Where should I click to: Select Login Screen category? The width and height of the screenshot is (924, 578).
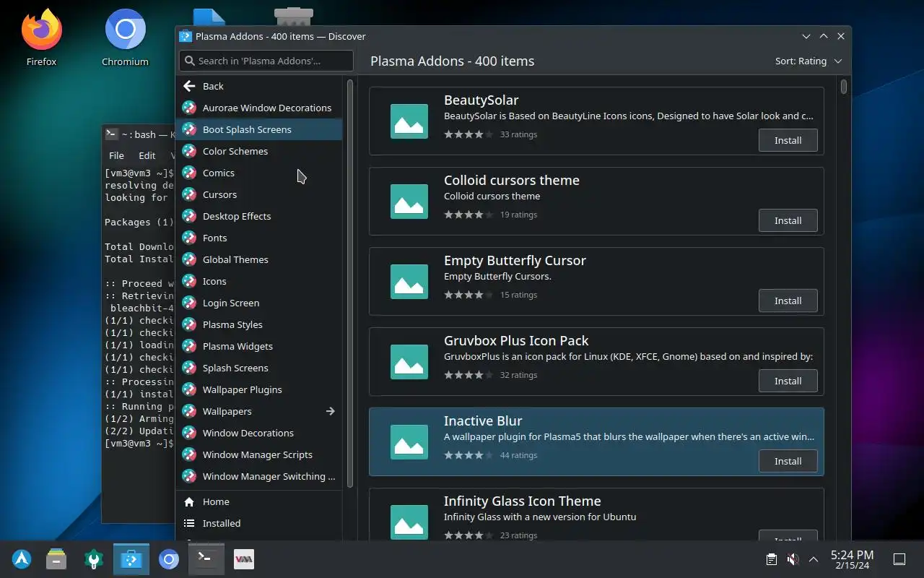(259, 303)
